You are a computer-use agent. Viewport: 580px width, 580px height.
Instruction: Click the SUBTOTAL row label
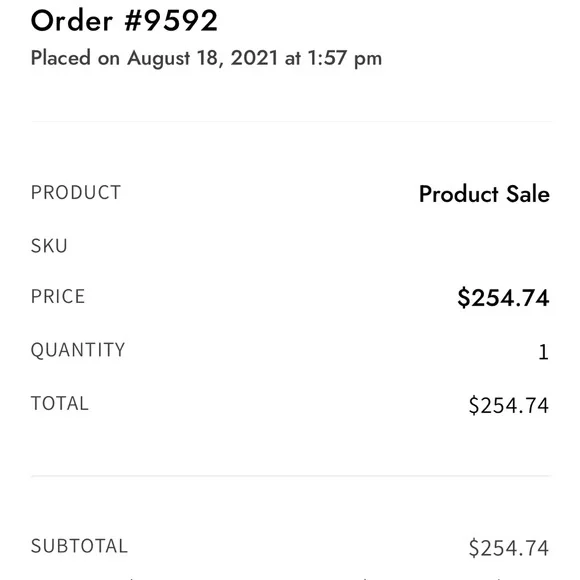79,546
